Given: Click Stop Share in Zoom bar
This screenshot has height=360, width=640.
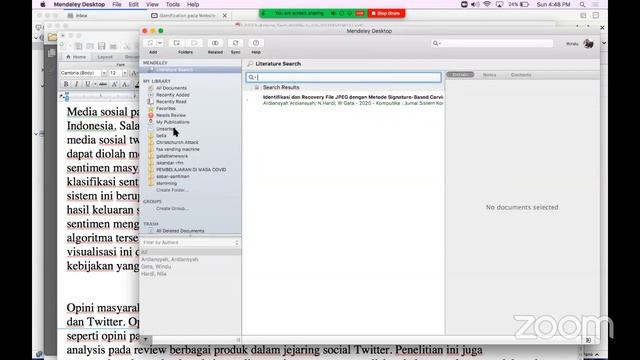Looking at the screenshot, I should pos(386,13).
